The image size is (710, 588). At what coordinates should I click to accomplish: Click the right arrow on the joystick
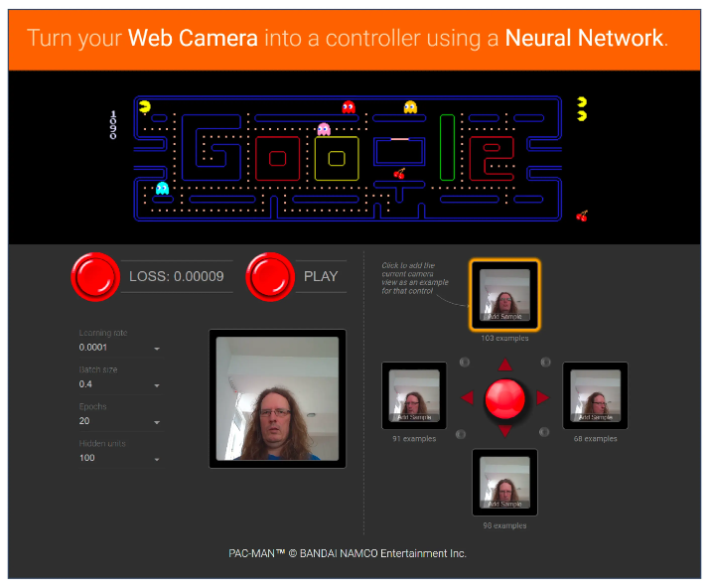click(542, 397)
